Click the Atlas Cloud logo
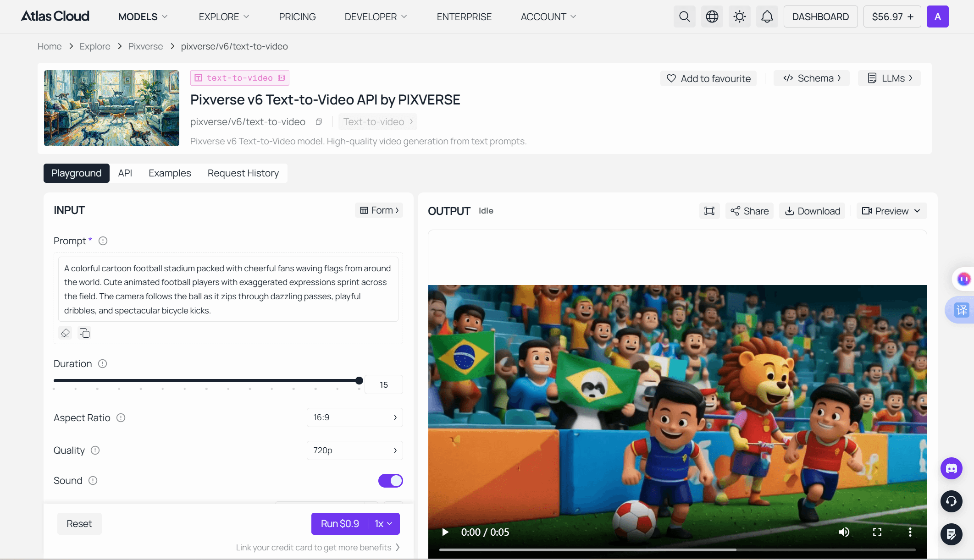The image size is (974, 560). click(55, 16)
